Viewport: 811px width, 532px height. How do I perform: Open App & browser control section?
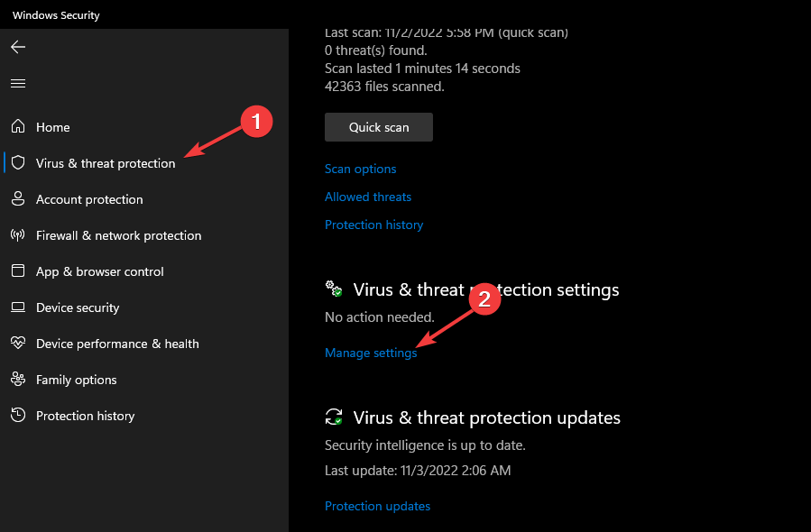coord(100,272)
